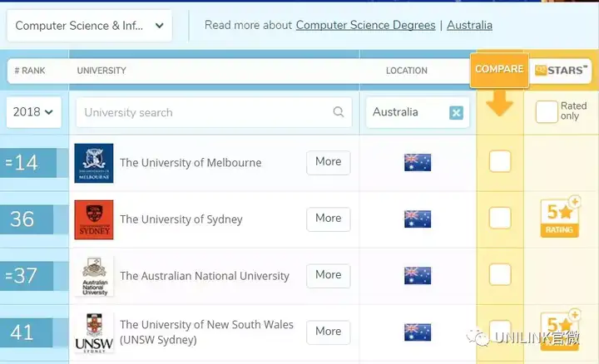
Task: Click the search magnifier icon
Action: (x=339, y=112)
